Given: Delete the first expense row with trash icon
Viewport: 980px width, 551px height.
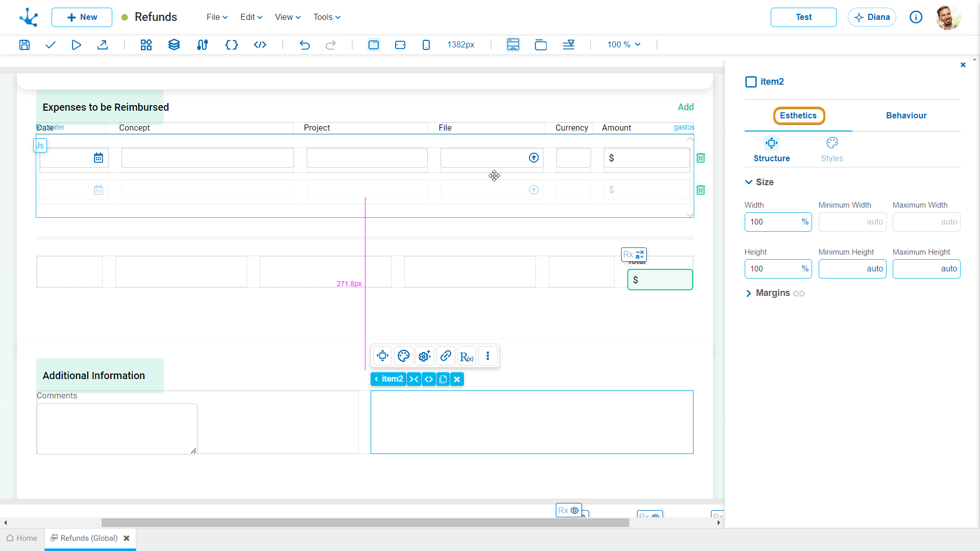Looking at the screenshot, I should click(701, 158).
